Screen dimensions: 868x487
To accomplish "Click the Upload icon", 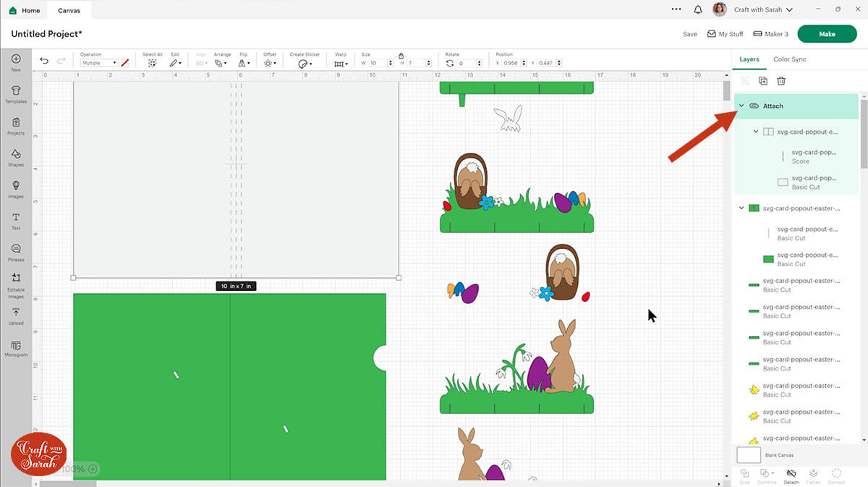I will [16, 316].
